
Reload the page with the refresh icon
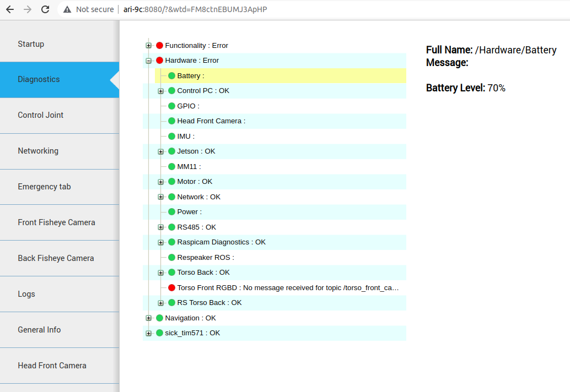(x=45, y=9)
